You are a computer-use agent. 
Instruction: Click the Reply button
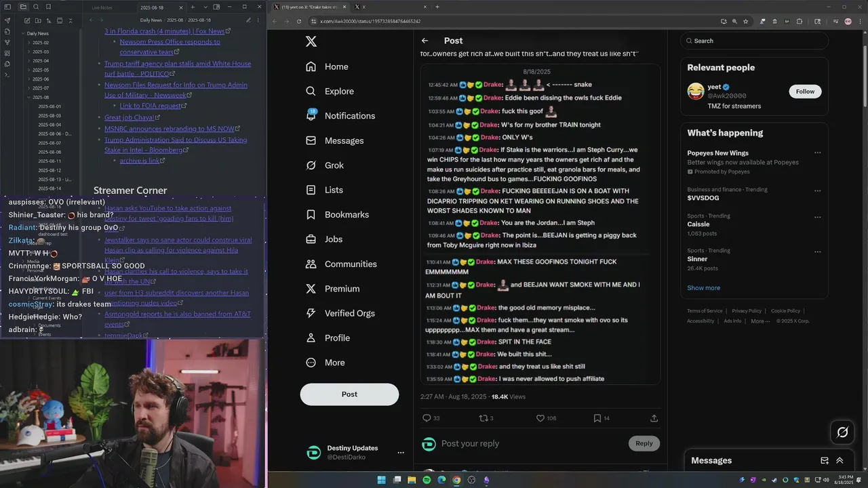point(644,443)
